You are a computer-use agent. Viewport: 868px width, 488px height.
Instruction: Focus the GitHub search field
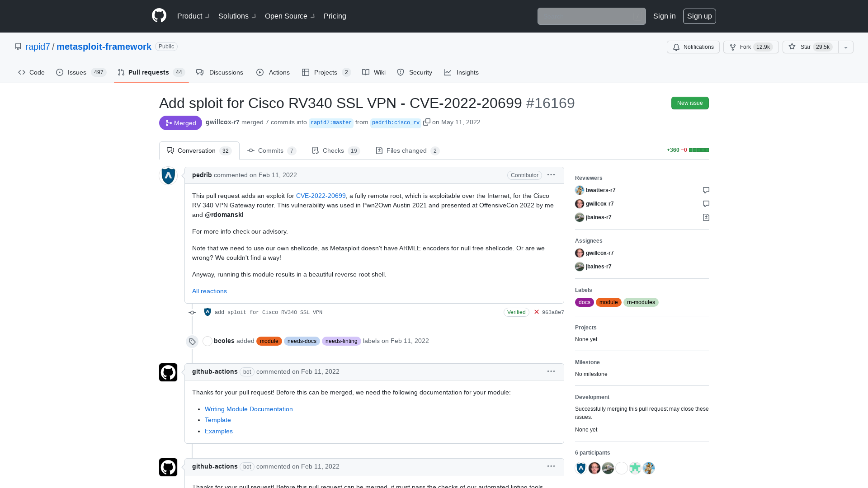pyautogui.click(x=591, y=16)
